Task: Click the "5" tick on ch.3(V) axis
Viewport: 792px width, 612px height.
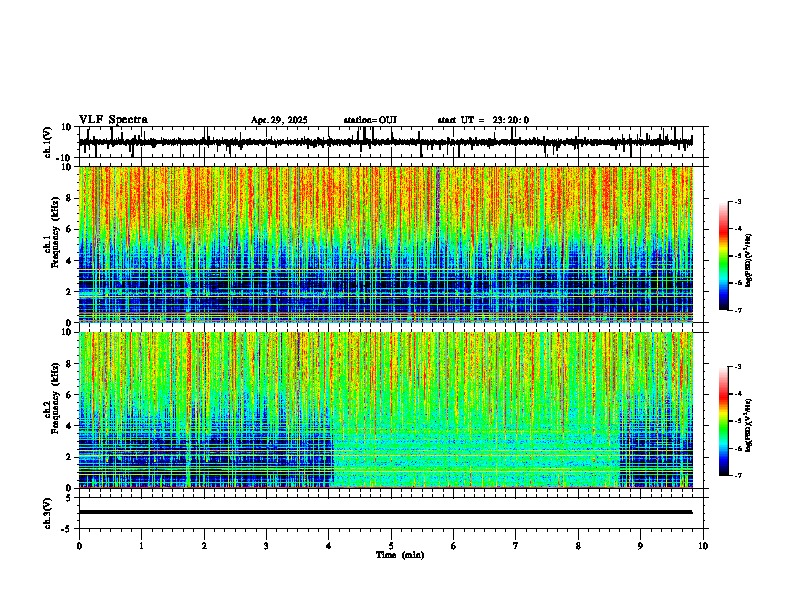Action: [x=69, y=498]
